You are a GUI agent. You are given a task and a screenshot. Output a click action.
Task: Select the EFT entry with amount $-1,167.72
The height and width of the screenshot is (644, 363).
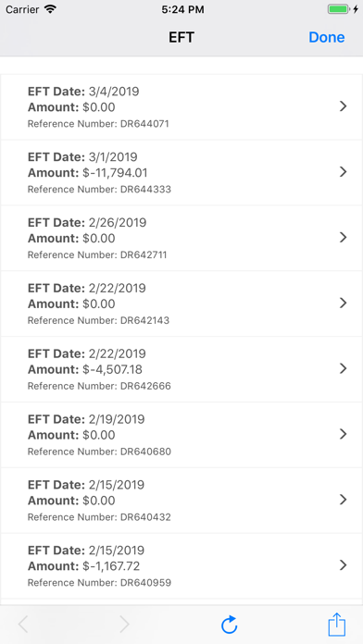tap(181, 566)
